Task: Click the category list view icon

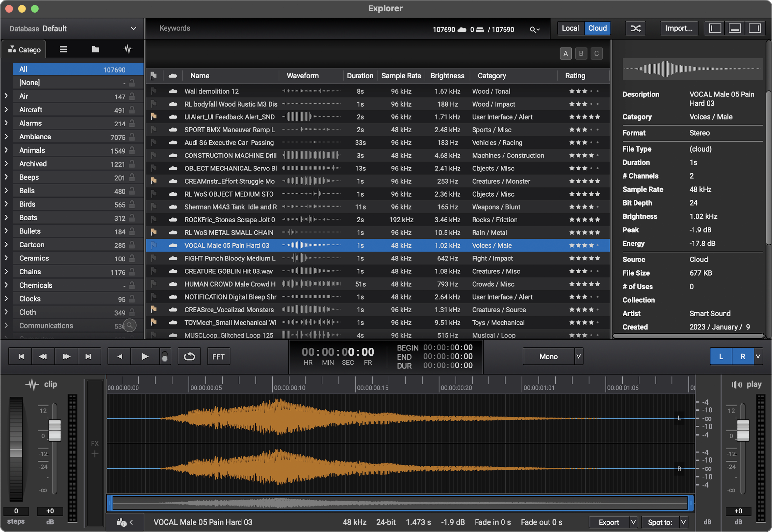Action: point(62,50)
